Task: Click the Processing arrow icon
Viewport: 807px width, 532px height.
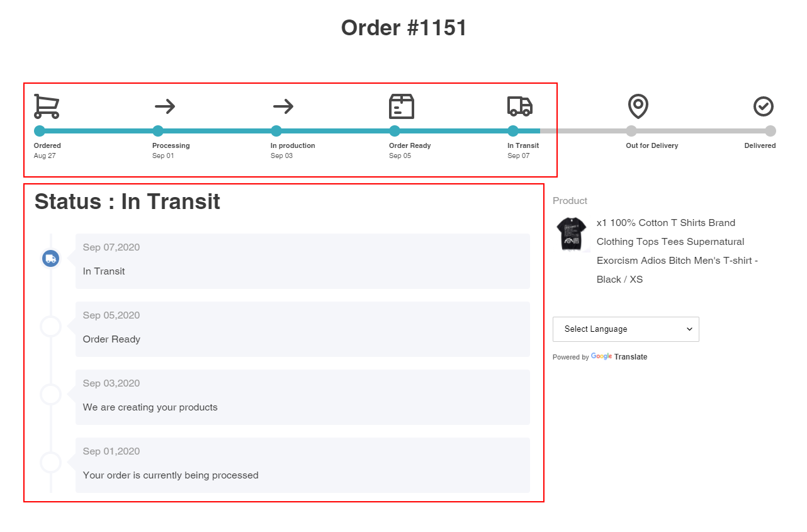Action: coord(165,106)
